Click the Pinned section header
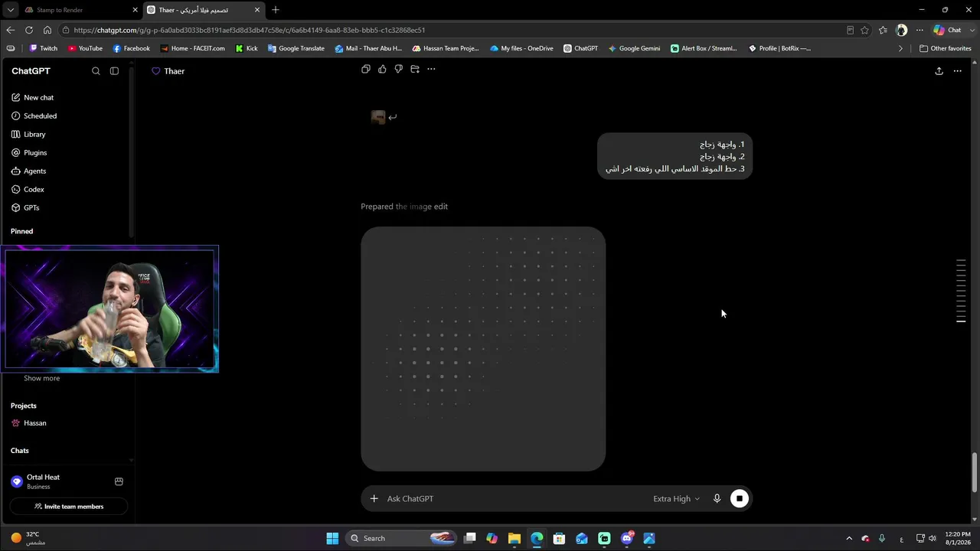Image resolution: width=980 pixels, height=551 pixels. tap(22, 231)
